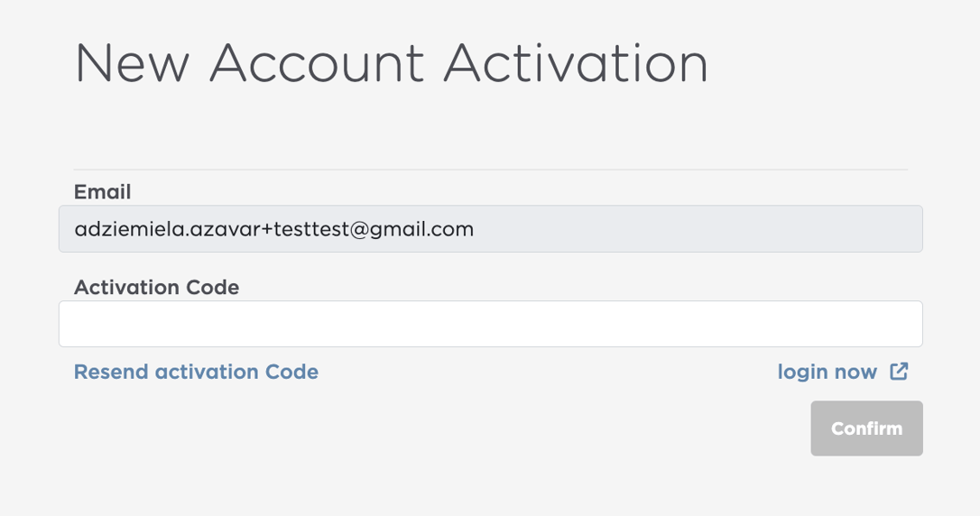980x516 pixels.
Task: Request a new code via Resend link
Action: point(196,372)
